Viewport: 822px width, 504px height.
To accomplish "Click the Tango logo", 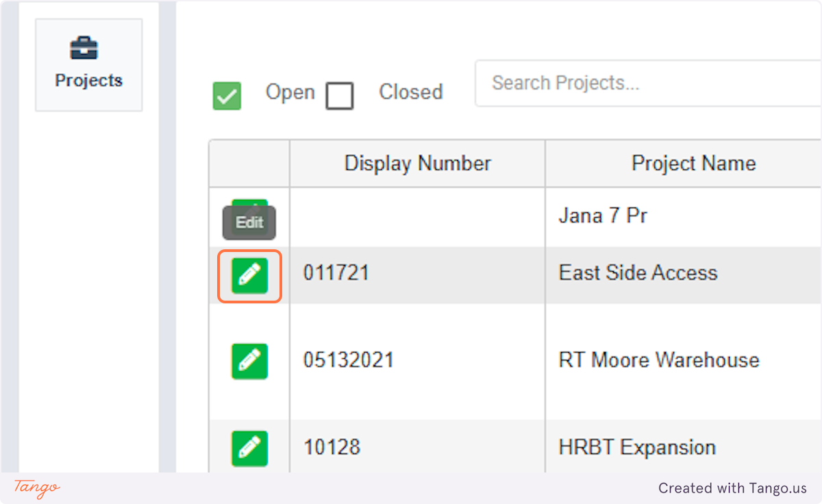I will [x=37, y=488].
